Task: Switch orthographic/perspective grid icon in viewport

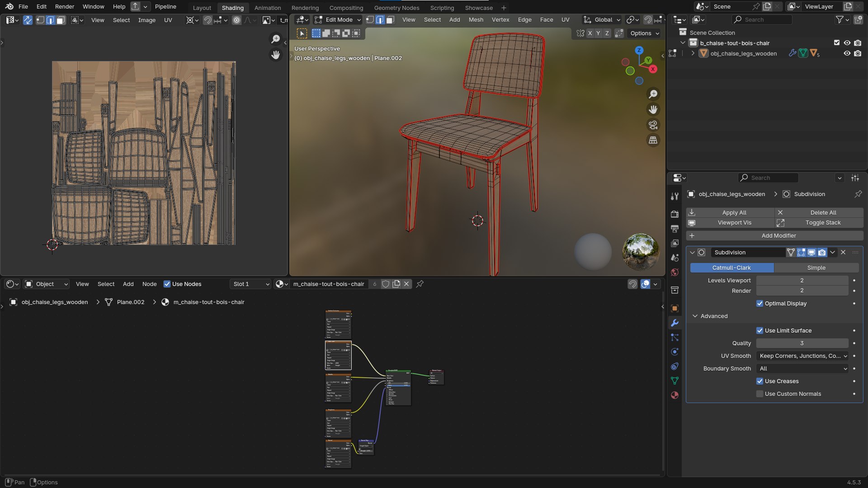Action: coord(653,140)
